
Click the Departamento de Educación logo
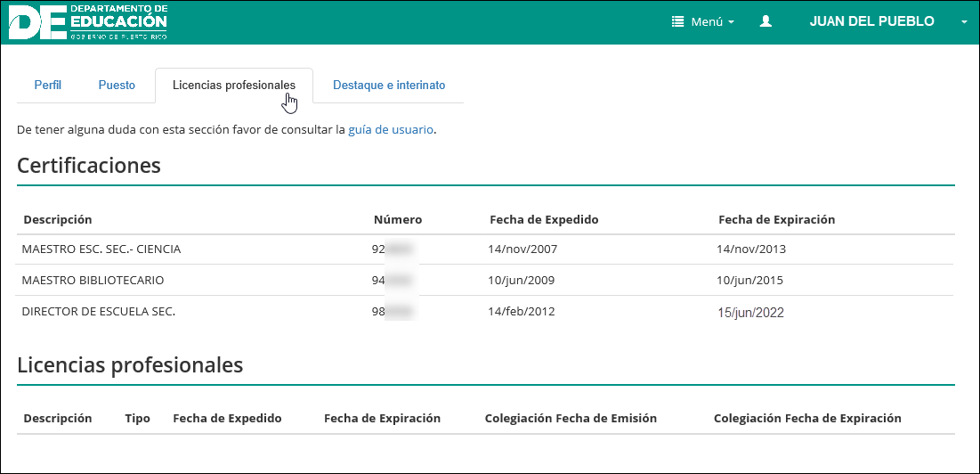[87, 21]
